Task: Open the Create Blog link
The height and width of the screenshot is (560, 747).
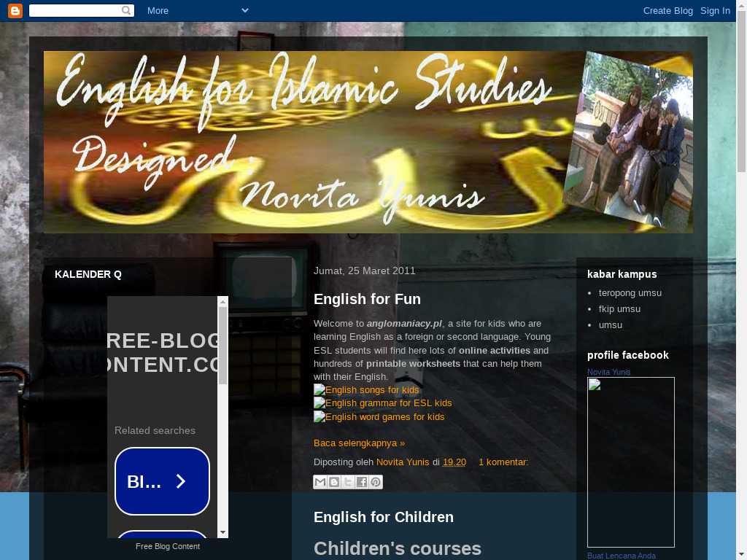Action: (668, 10)
